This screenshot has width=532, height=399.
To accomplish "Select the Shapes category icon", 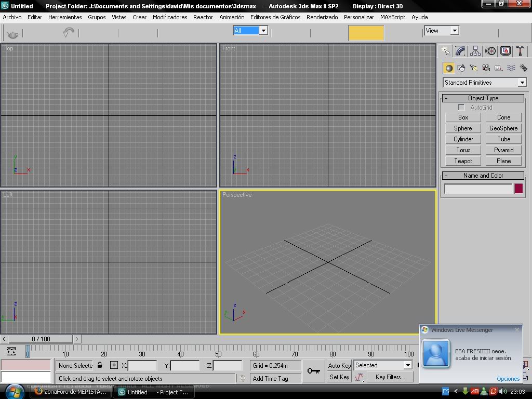I will click(x=461, y=68).
